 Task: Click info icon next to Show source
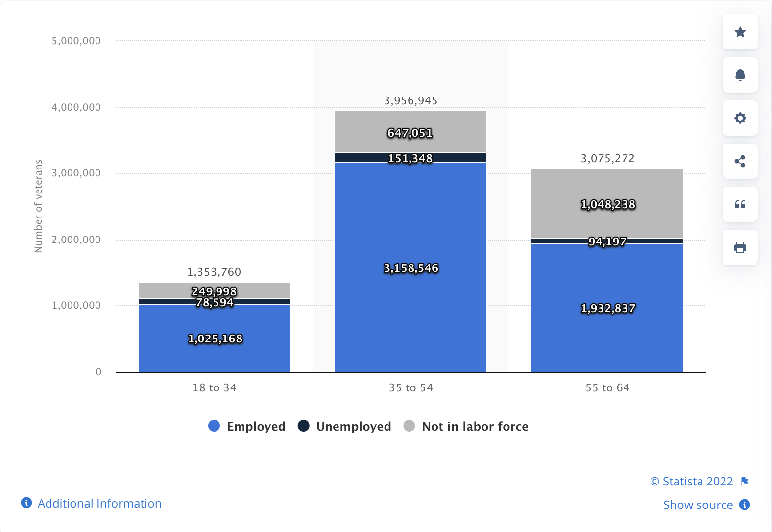745,505
